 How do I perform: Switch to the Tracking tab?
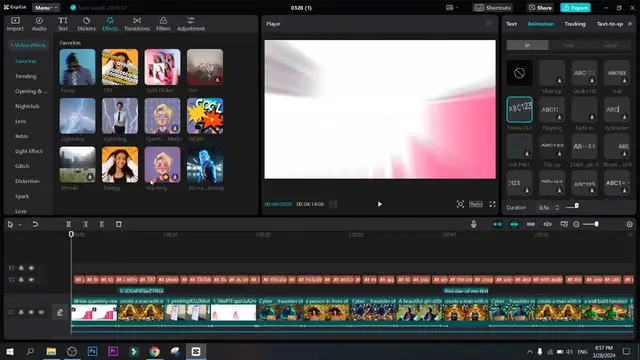pos(575,24)
